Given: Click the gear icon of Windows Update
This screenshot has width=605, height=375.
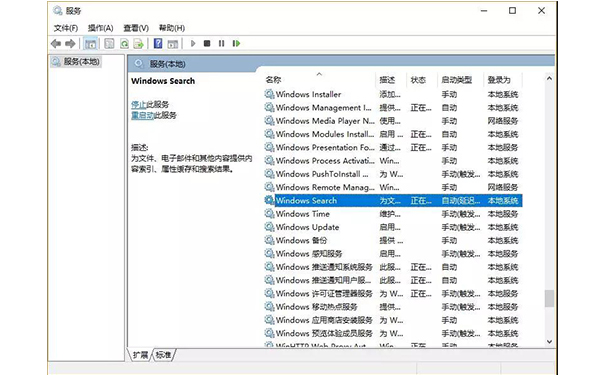Looking at the screenshot, I should pyautogui.click(x=269, y=227).
